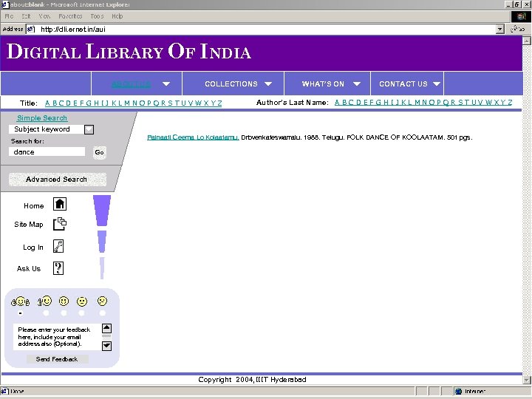
Task: Click the Internet Explorer throbber logo
Action: (521, 16)
